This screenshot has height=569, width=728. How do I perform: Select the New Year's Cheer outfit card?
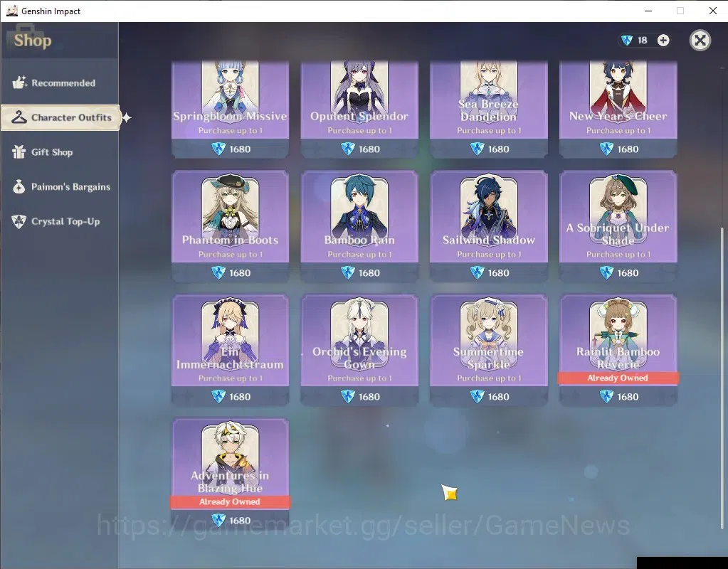618,110
